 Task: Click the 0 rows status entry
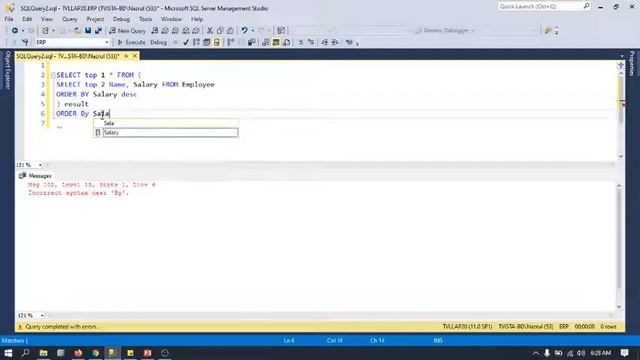click(608, 327)
